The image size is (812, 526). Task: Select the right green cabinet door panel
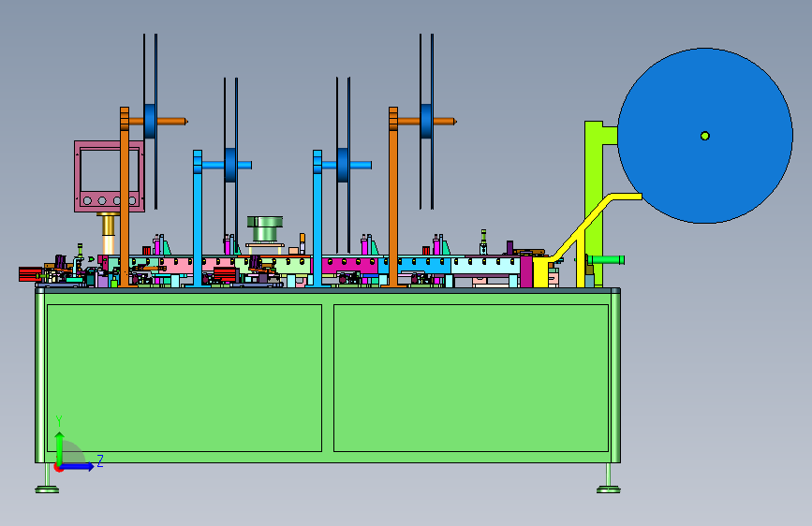pyautogui.click(x=471, y=378)
